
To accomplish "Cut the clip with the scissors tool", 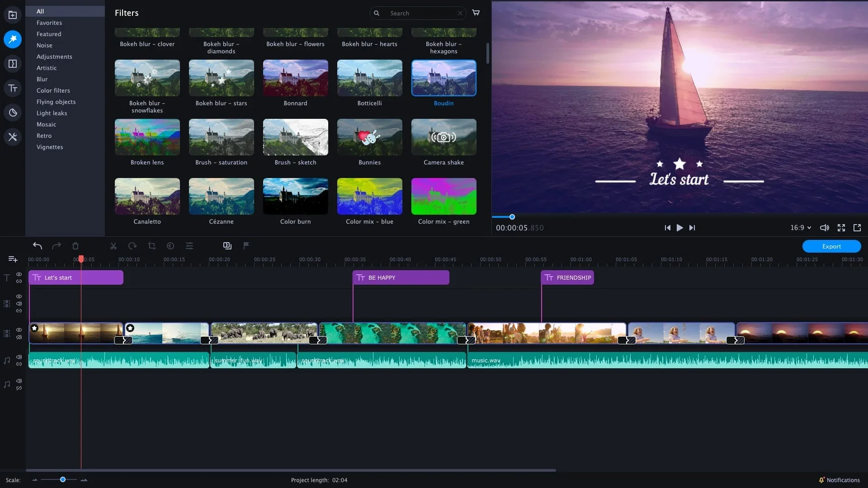I will tap(113, 246).
